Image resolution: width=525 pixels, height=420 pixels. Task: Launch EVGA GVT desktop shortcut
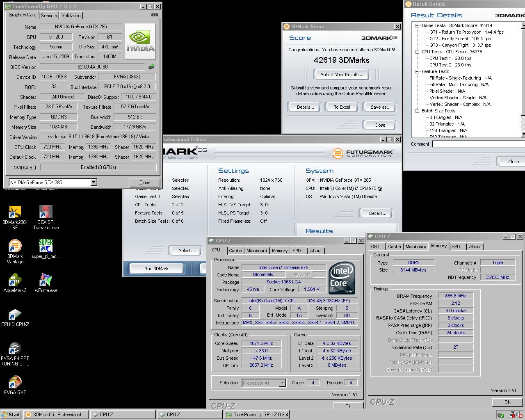15,386
